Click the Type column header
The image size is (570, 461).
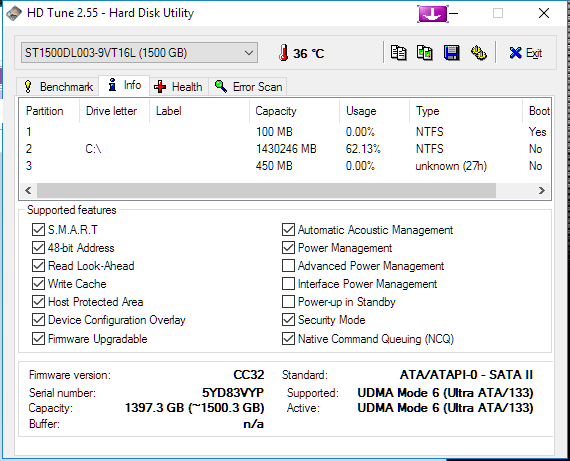[x=466, y=111]
